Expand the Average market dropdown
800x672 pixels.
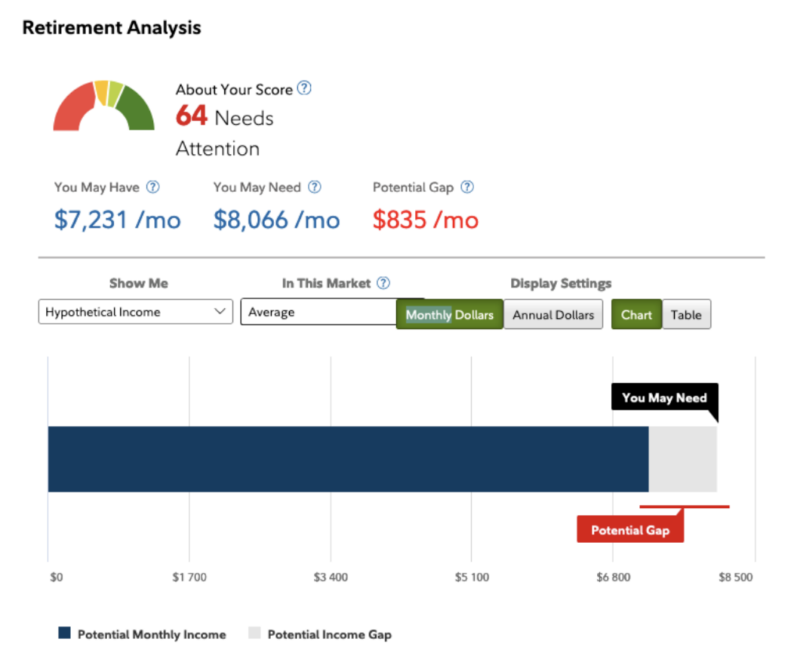[x=320, y=312]
